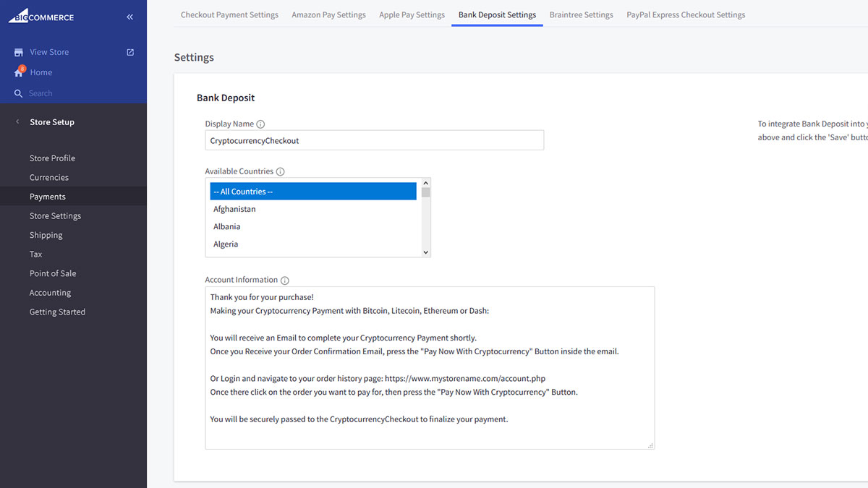This screenshot has height=488, width=868.
Task: Click the Display Name input field
Action: pyautogui.click(x=375, y=140)
